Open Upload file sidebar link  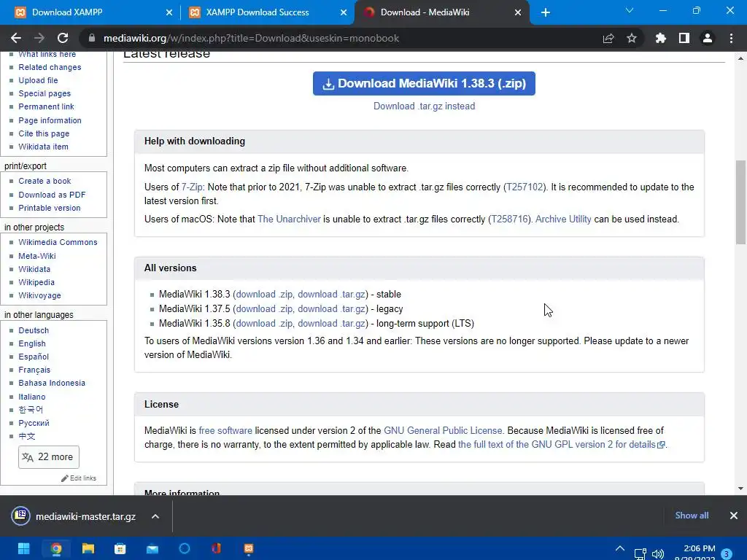coord(38,80)
